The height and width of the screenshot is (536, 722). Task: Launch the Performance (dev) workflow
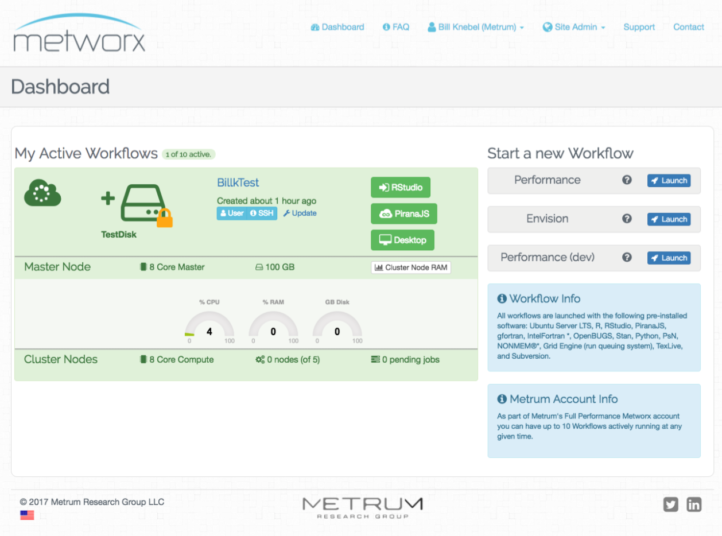pyautogui.click(x=669, y=258)
